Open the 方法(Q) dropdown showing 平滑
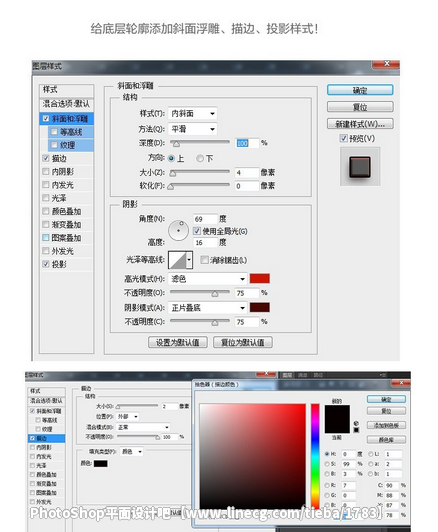 click(x=192, y=129)
